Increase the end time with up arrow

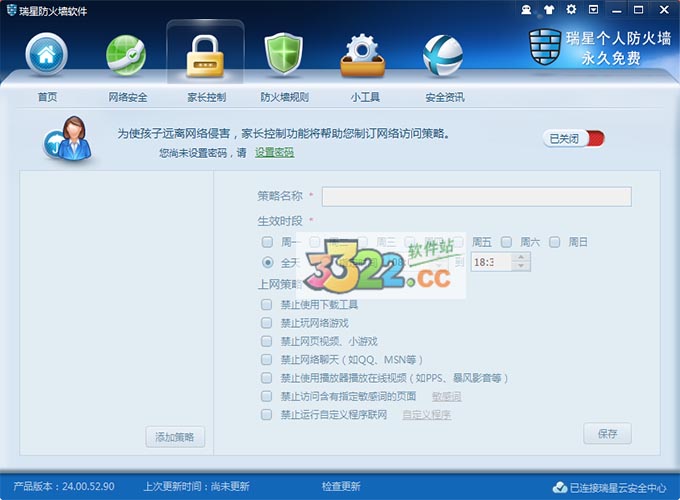click(521, 257)
